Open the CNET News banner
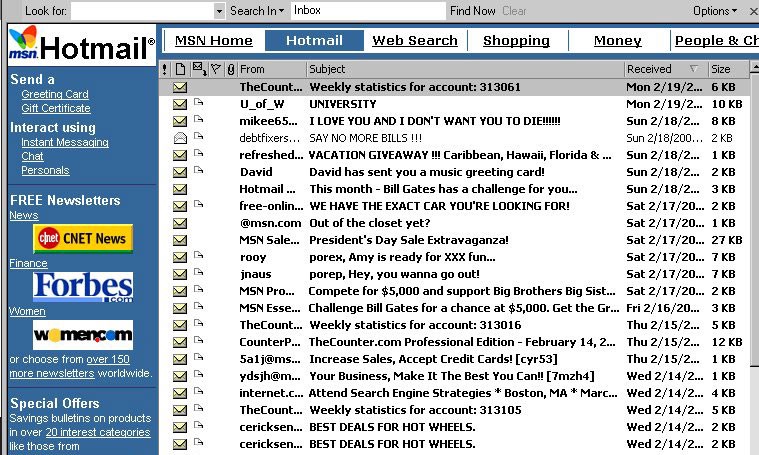This screenshot has height=455, width=759. pyautogui.click(x=83, y=239)
